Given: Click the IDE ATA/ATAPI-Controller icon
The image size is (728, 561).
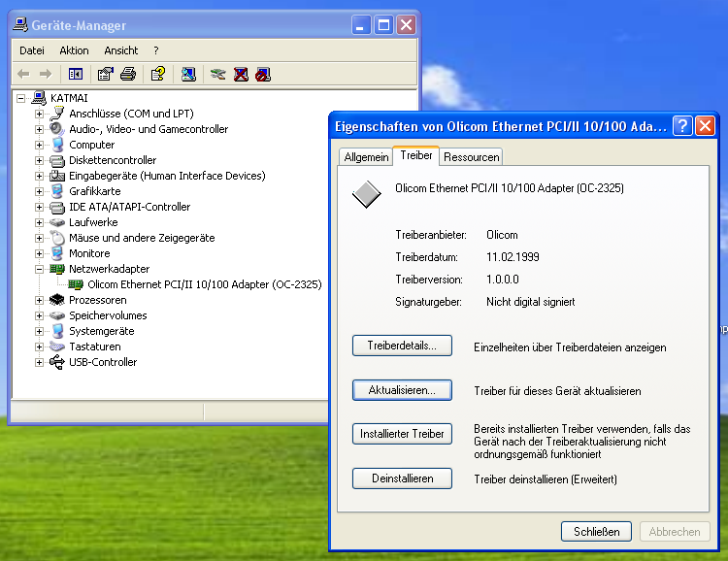Looking at the screenshot, I should (x=57, y=207).
